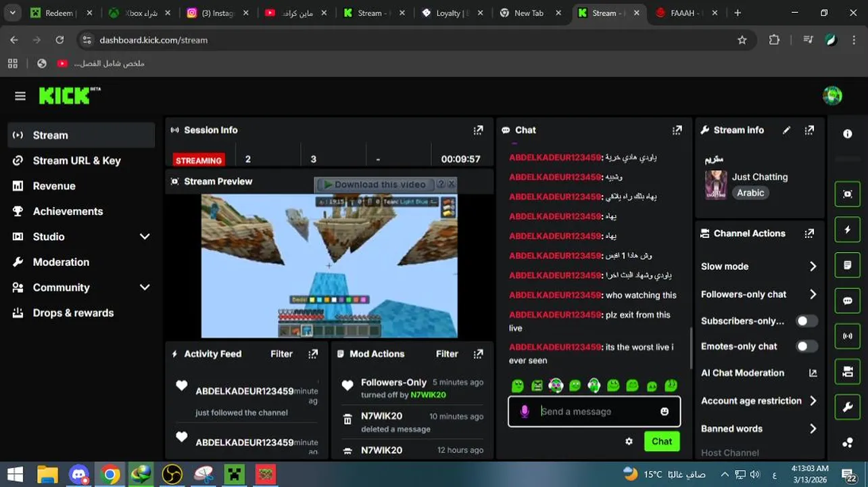868x487 pixels.
Task: Bookmark this page with the star icon
Action: point(742,40)
